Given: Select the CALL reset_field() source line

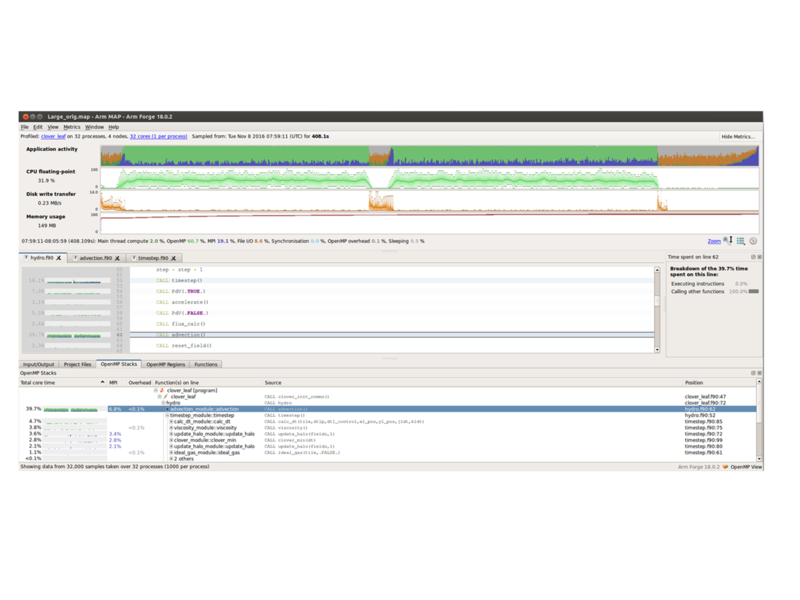Looking at the screenshot, I should [391, 346].
